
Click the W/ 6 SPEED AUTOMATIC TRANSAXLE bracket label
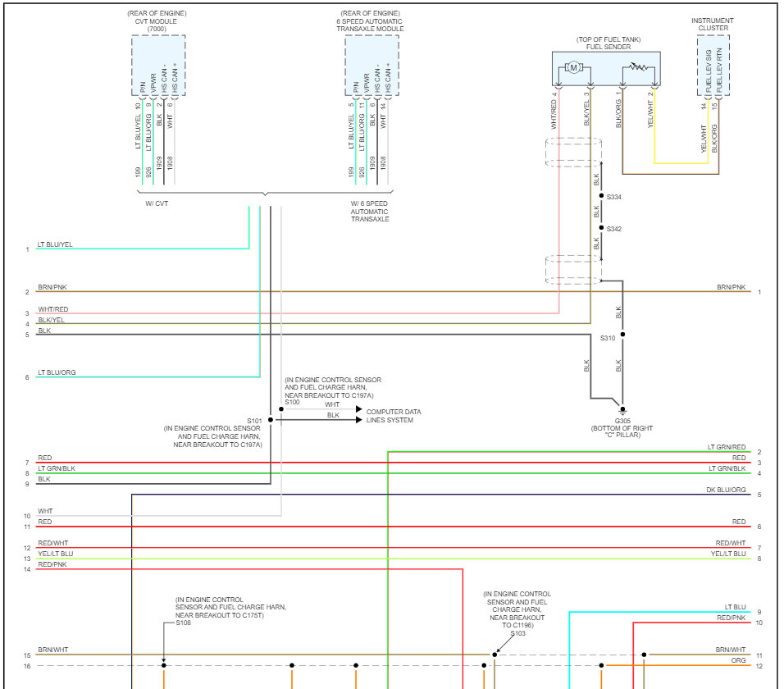coord(370,211)
